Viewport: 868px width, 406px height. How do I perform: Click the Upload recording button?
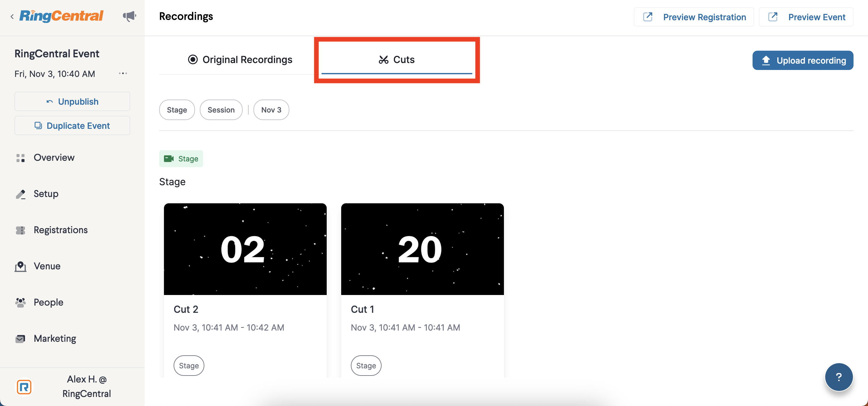coord(803,60)
